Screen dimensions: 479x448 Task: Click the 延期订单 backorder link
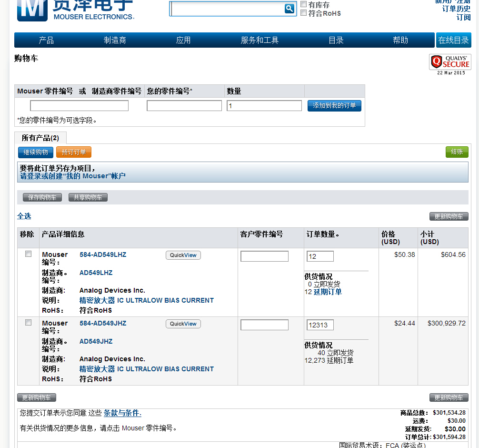(328, 292)
